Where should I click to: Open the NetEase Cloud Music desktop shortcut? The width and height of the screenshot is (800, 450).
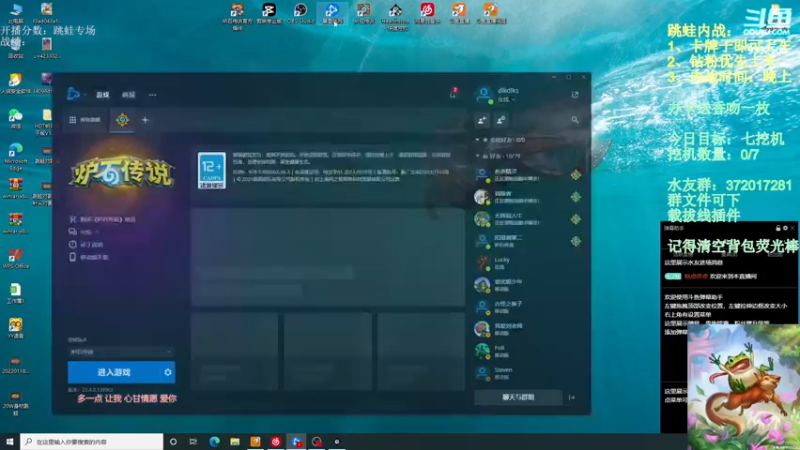427,13
